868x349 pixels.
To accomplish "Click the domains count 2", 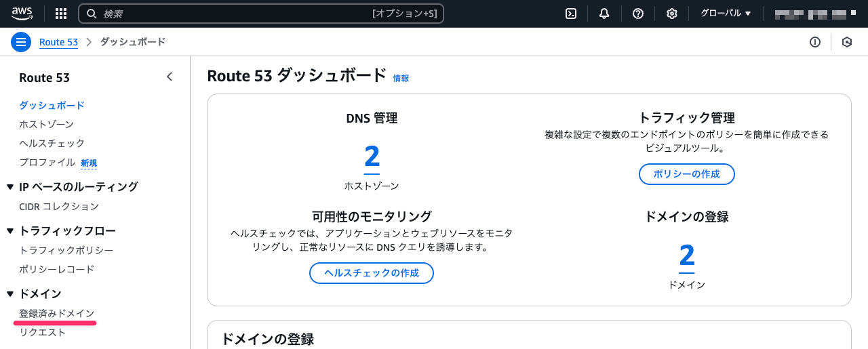I will [687, 255].
